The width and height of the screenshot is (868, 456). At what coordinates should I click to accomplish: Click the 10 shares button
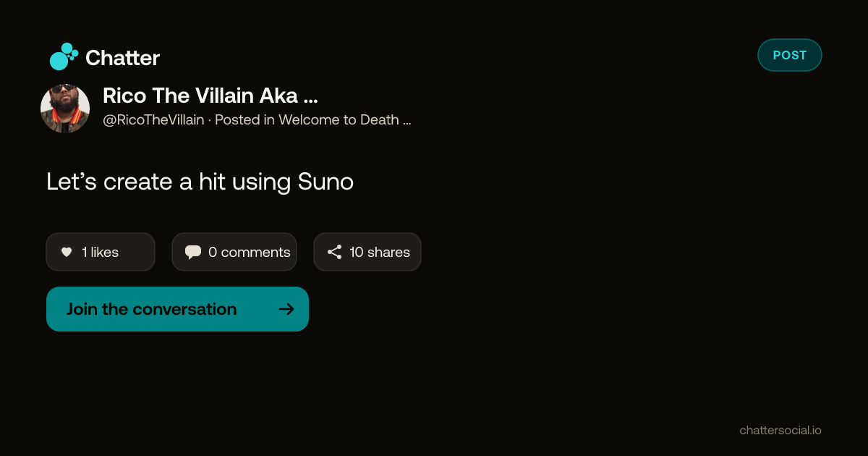tap(367, 252)
